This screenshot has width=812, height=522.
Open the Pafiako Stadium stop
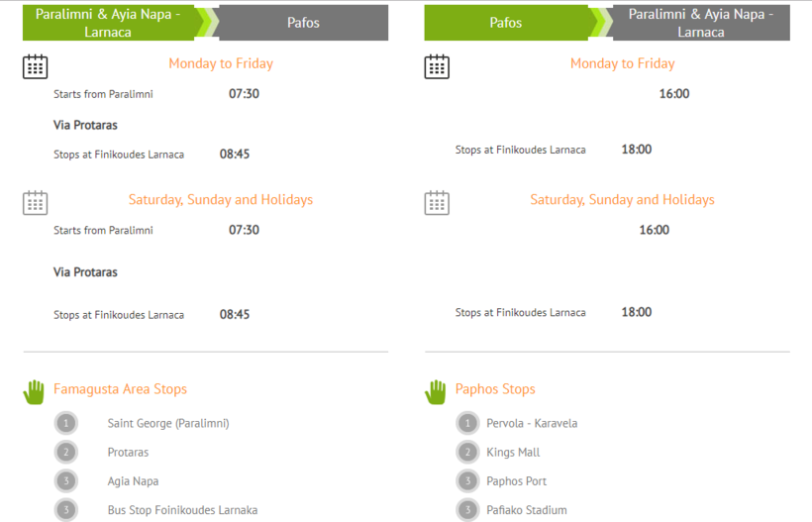[x=527, y=510]
